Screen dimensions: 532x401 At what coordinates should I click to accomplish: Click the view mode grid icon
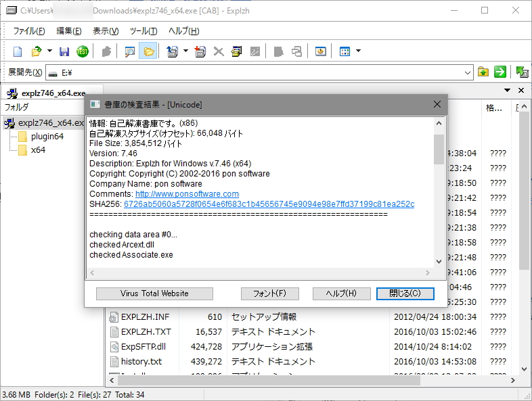[x=345, y=51]
